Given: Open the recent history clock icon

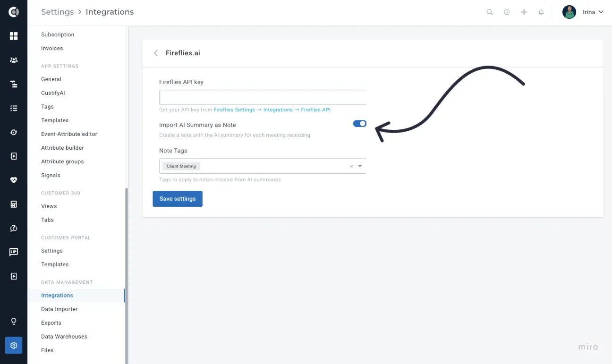Looking at the screenshot, I should [x=507, y=12].
